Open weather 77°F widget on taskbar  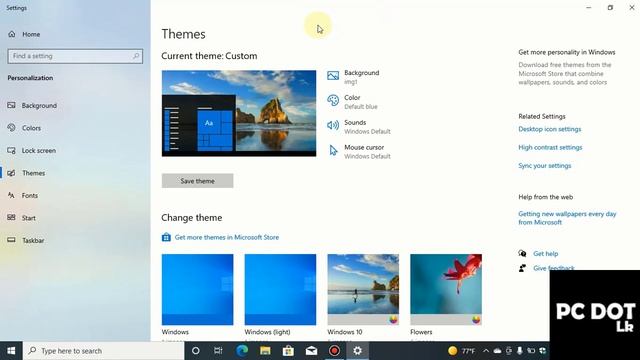(461, 351)
